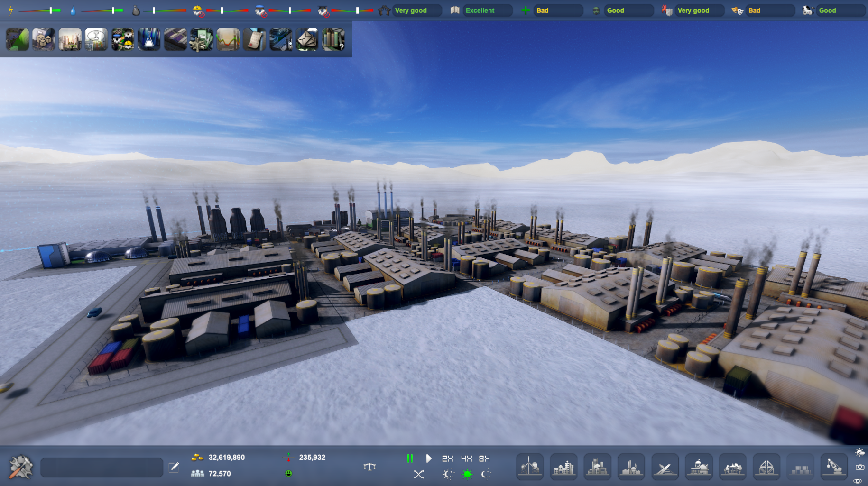868x486 pixels.
Task: Click the green cross health icon
Action: [x=526, y=10]
